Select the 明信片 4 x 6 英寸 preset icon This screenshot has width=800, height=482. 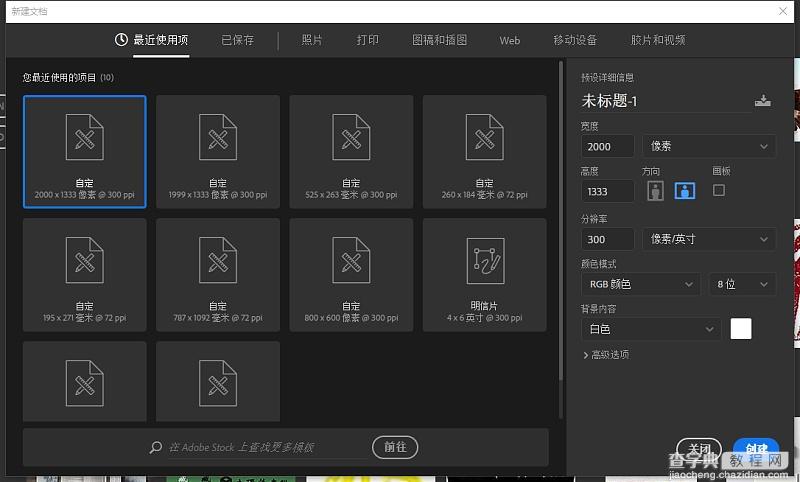[x=485, y=261]
